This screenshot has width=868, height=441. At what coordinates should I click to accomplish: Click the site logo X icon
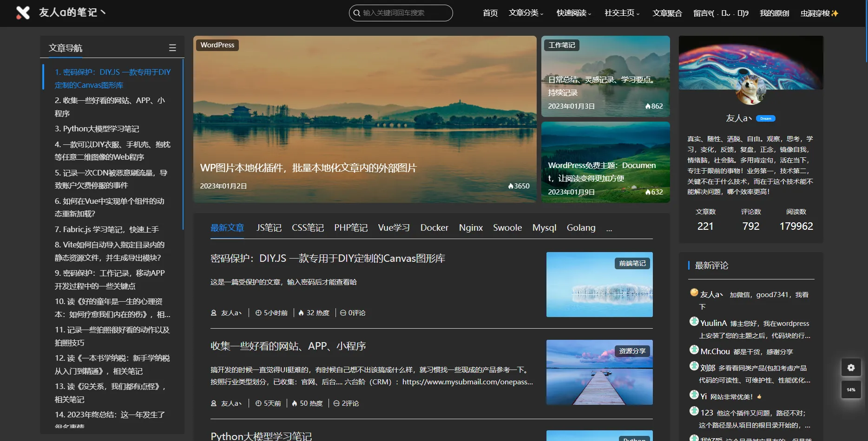pos(23,13)
